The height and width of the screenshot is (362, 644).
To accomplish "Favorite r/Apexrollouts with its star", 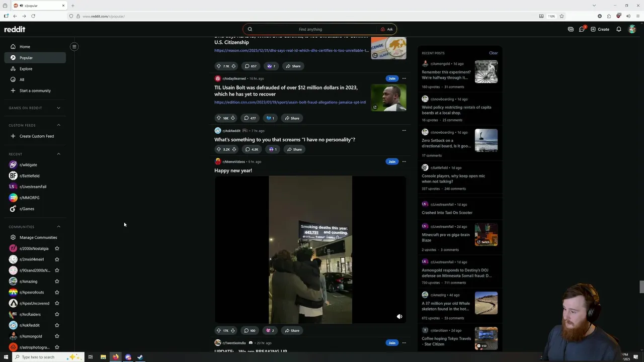I will [57, 293].
